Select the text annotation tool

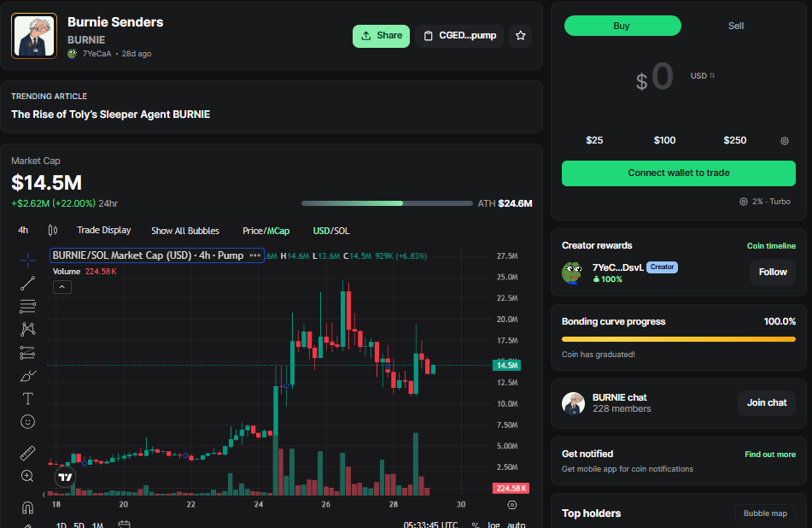(26, 398)
